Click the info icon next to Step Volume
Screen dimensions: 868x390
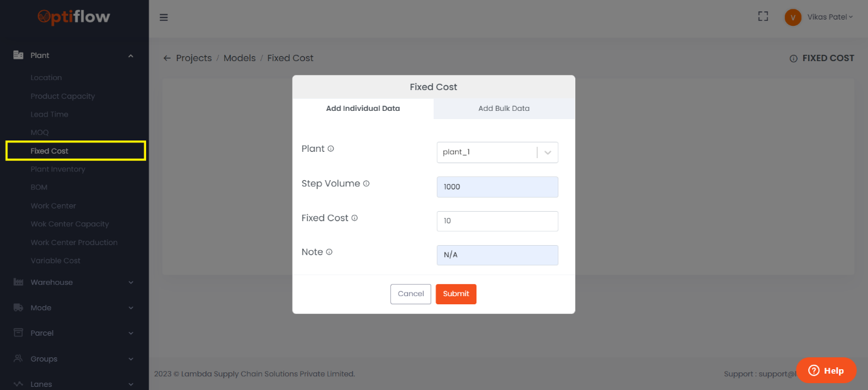[x=366, y=184]
